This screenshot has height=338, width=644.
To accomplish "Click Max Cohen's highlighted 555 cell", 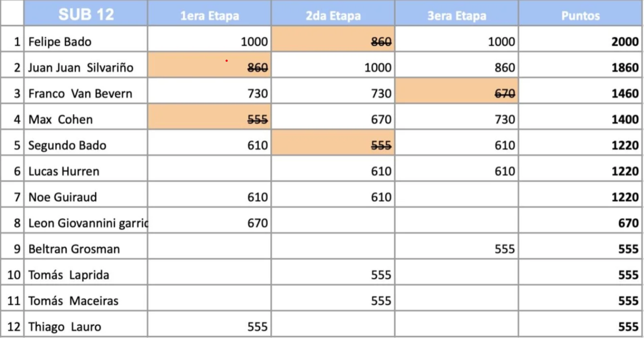I will click(x=209, y=117).
